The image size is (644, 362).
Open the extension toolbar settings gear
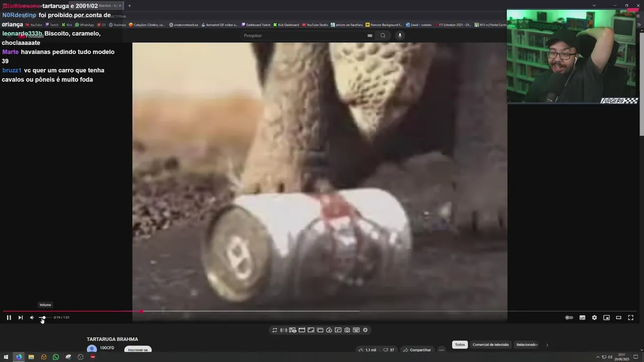pos(365,330)
